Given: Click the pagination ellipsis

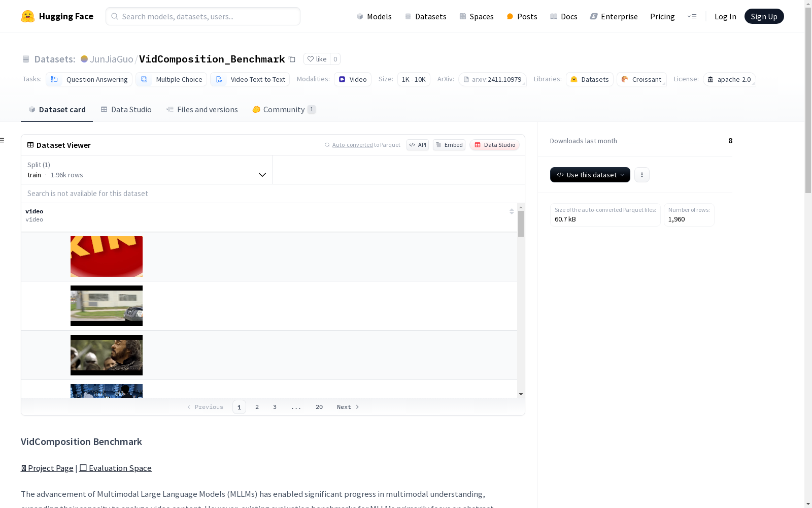Looking at the screenshot, I should pos(296,407).
